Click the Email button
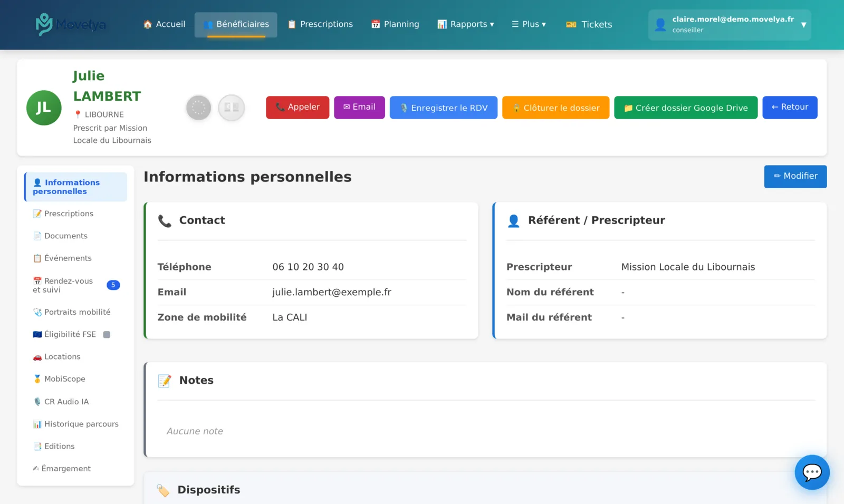This screenshot has height=504, width=844. click(359, 107)
